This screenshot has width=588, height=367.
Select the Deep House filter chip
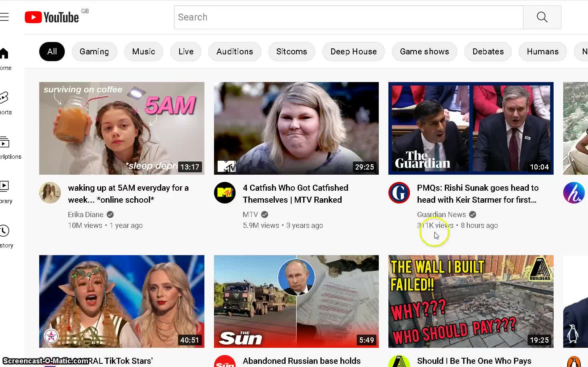click(x=354, y=52)
